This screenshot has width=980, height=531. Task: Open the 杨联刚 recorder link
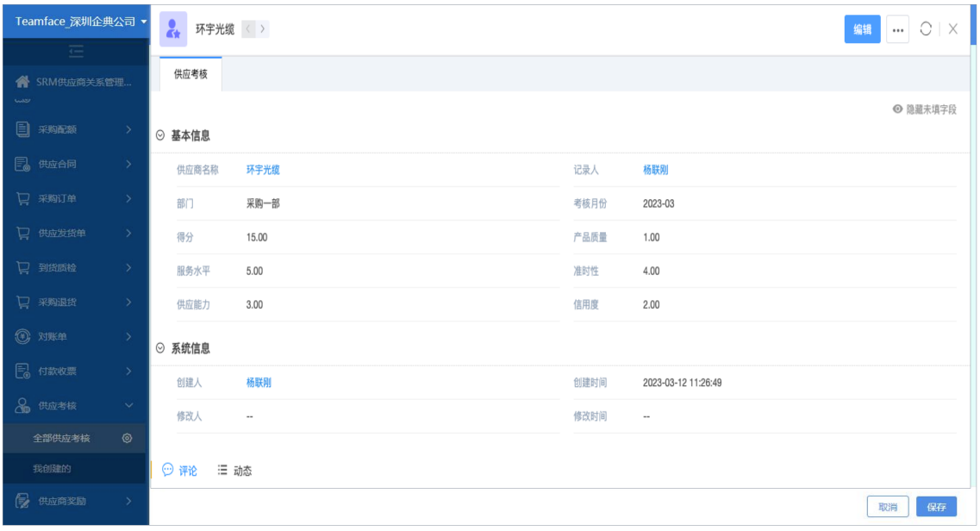[x=655, y=170]
